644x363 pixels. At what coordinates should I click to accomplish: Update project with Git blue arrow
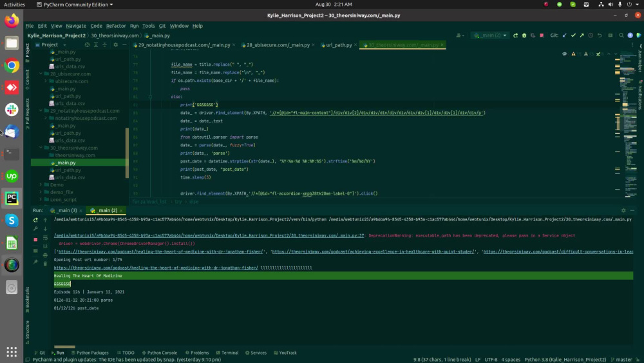tap(565, 35)
